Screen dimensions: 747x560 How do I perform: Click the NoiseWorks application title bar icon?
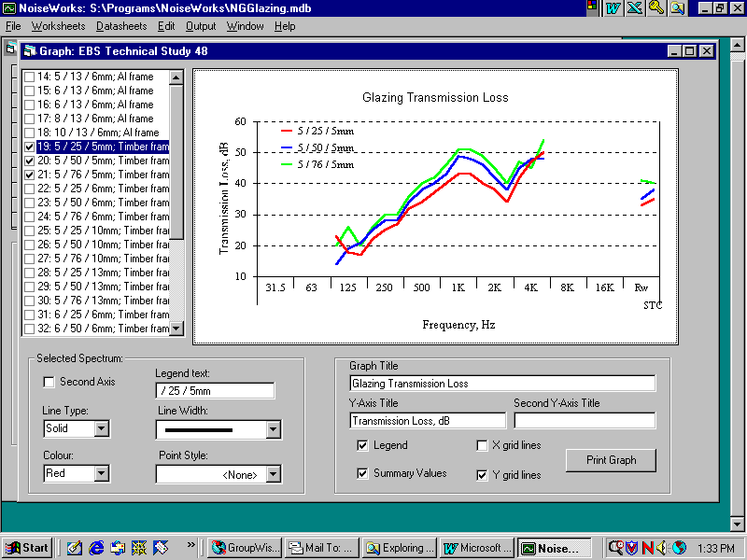(8, 8)
